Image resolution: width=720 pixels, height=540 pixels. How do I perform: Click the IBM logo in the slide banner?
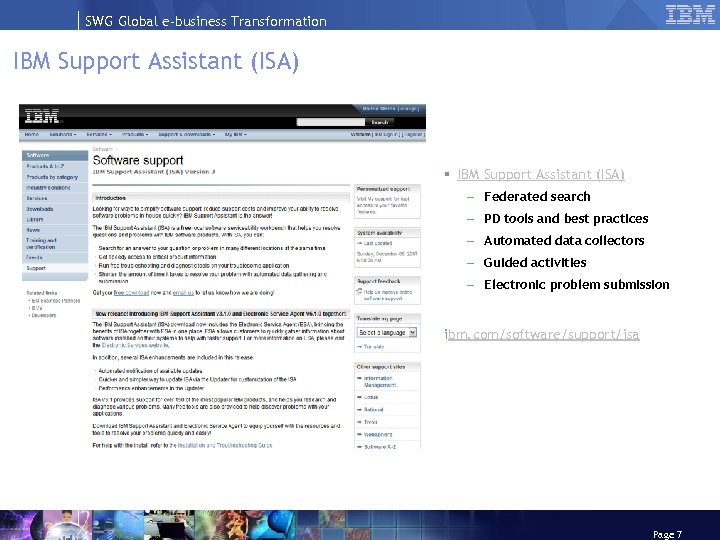(690, 14)
